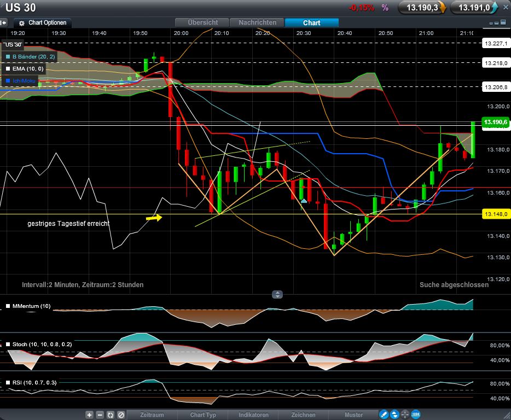Open the Muster menu
Image resolution: width=511 pixels, height=420 pixels.
click(x=353, y=415)
